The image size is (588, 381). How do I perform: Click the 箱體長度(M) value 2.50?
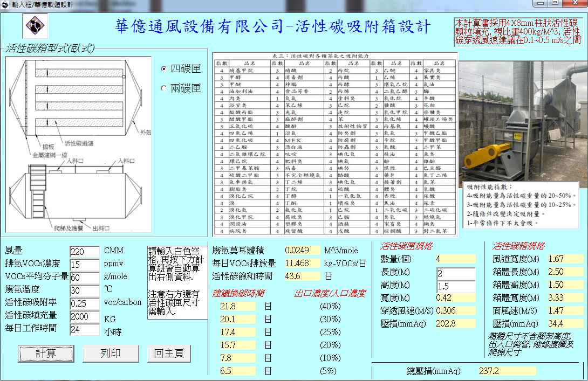pos(565,272)
